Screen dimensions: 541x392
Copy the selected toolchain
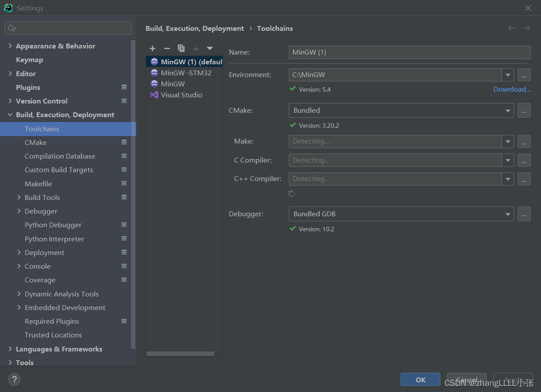coord(181,48)
